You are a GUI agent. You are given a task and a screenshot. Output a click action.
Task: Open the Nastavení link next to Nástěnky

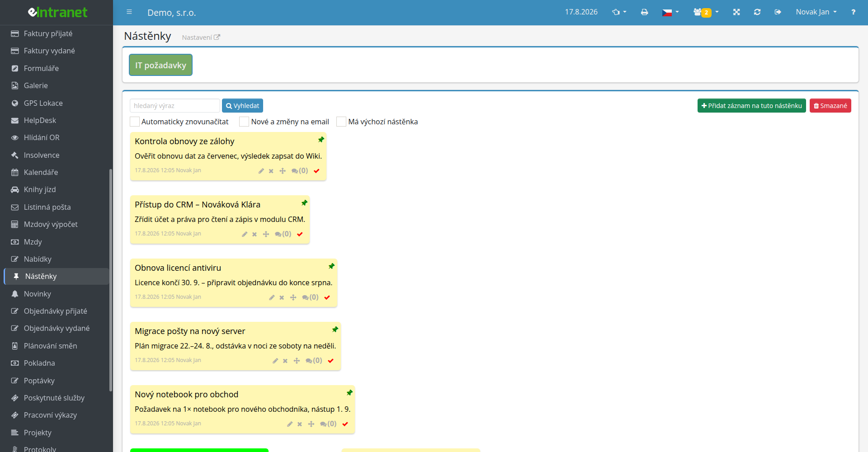tap(201, 38)
